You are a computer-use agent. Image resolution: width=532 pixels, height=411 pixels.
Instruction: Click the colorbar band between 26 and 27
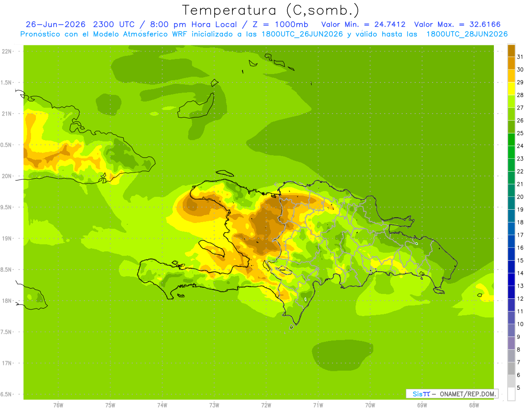511,114
